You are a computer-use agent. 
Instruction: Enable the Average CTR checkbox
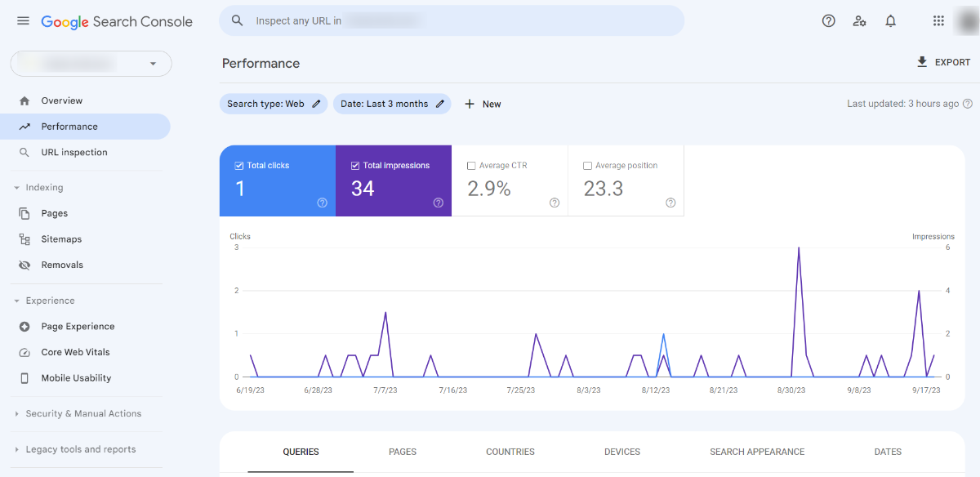pyautogui.click(x=471, y=166)
